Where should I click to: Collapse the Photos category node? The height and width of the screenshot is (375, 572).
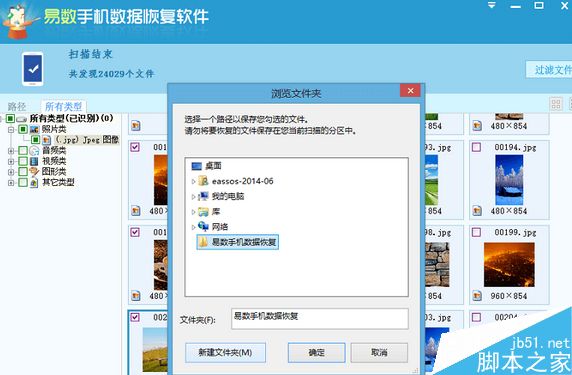point(11,129)
